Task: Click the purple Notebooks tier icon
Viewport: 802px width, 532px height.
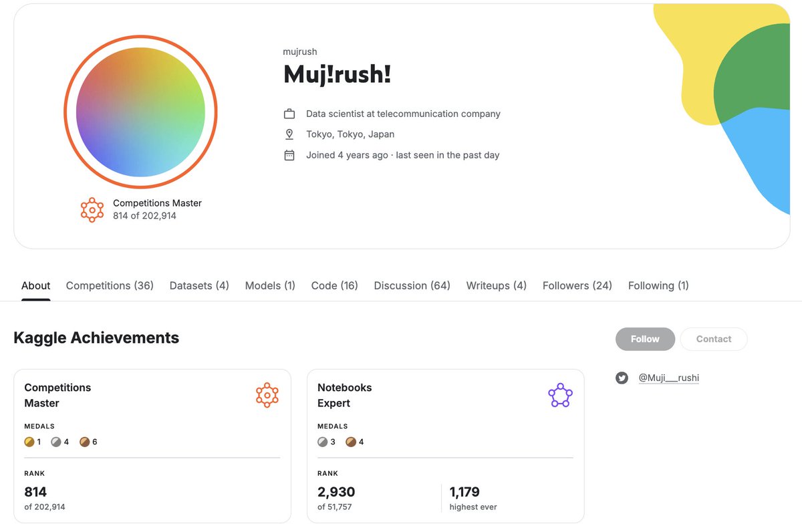Action: (x=560, y=396)
